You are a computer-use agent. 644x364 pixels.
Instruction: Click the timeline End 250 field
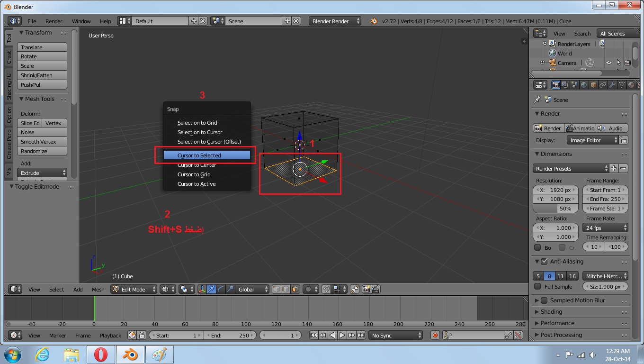click(230, 335)
